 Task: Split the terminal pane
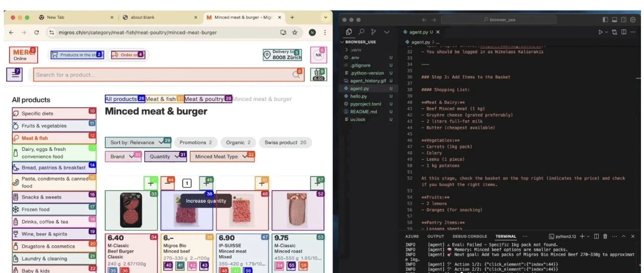coord(596,236)
